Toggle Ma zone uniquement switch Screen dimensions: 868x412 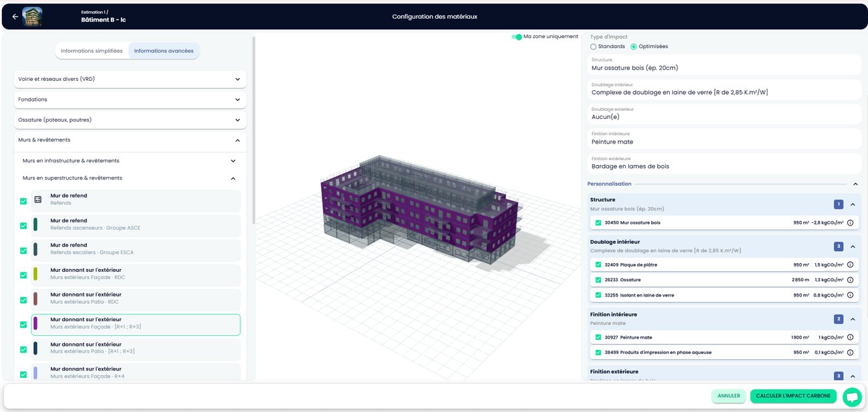coord(517,37)
